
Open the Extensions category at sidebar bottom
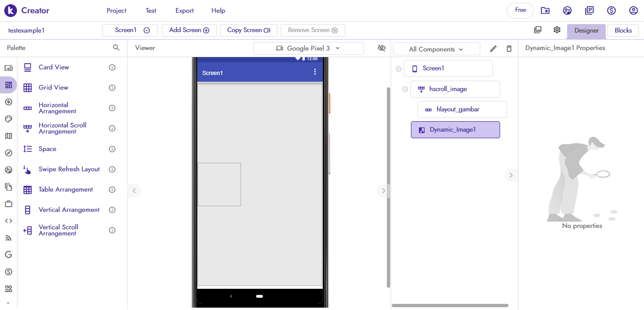(8, 288)
